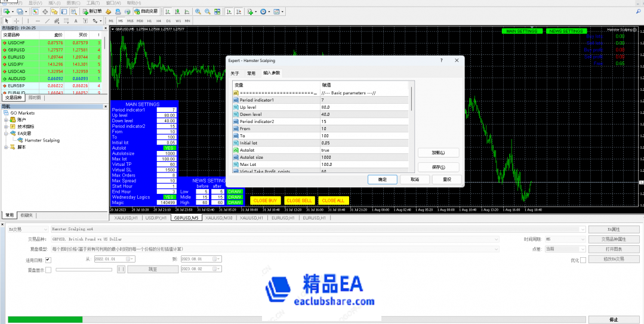Viewport: 644px width, 324px height.
Task: Toggle the 适用日期 (use date) checkbox
Action: [x=48, y=260]
